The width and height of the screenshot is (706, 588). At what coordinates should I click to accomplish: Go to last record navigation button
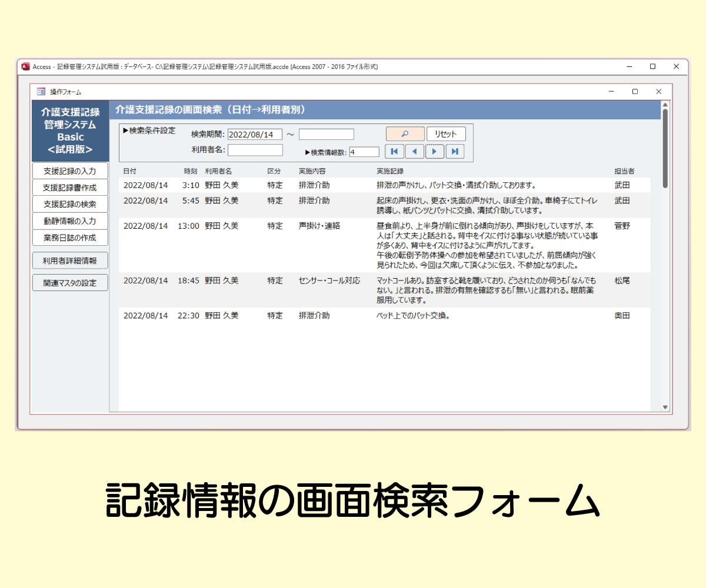pos(455,152)
